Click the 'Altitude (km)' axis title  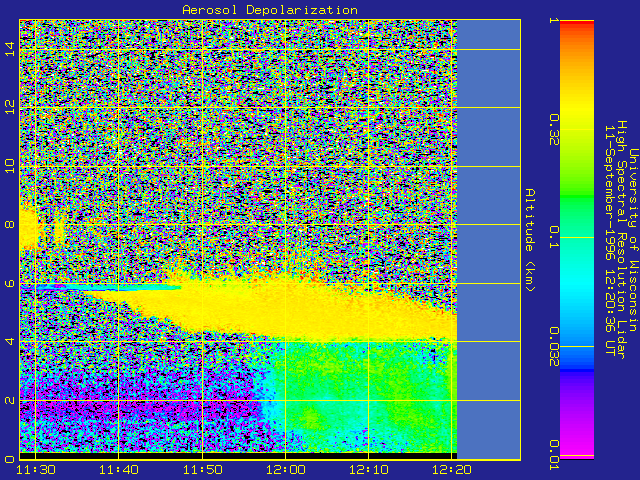click(530, 240)
